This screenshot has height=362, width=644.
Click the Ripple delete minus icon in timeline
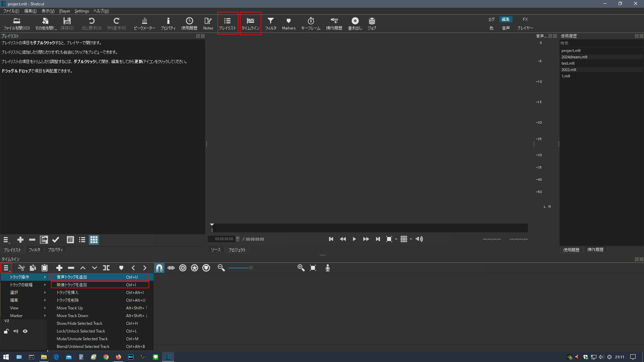(71, 268)
